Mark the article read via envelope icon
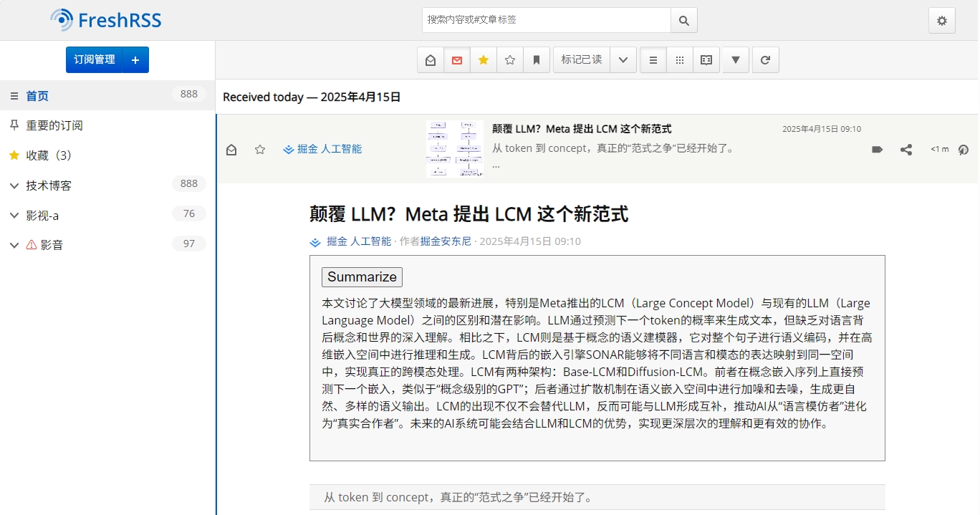980x515 pixels. 231,149
